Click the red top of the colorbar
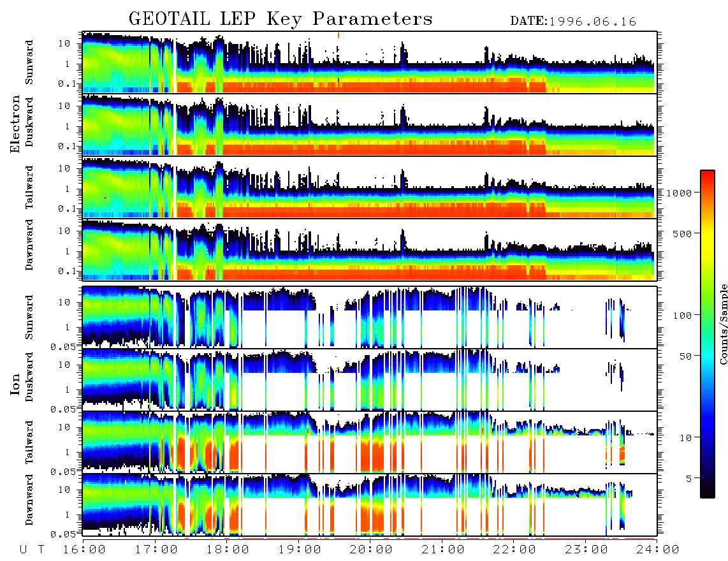The height and width of the screenshot is (561, 728). point(707,175)
